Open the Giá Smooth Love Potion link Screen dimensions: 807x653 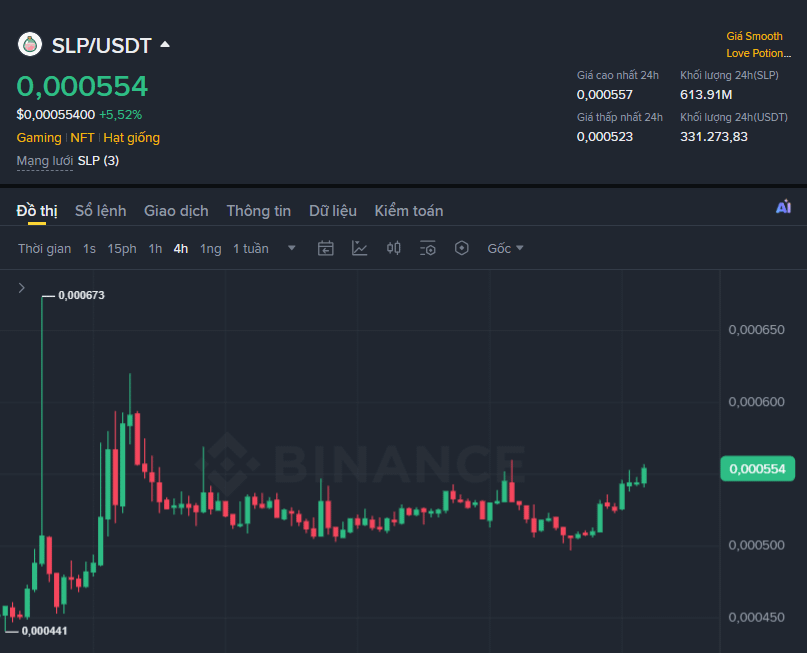coord(758,45)
